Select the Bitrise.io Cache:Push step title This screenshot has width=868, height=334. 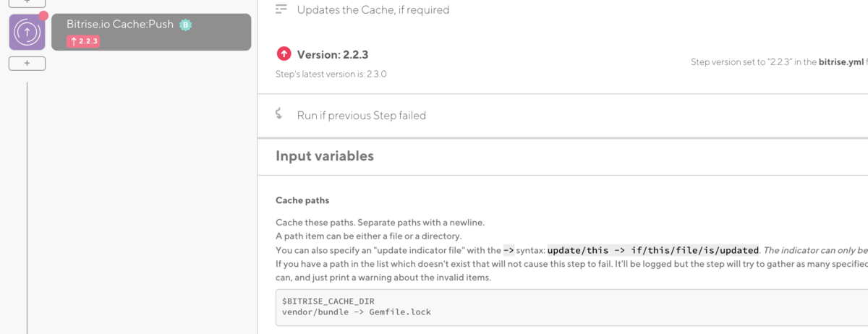[120, 25]
